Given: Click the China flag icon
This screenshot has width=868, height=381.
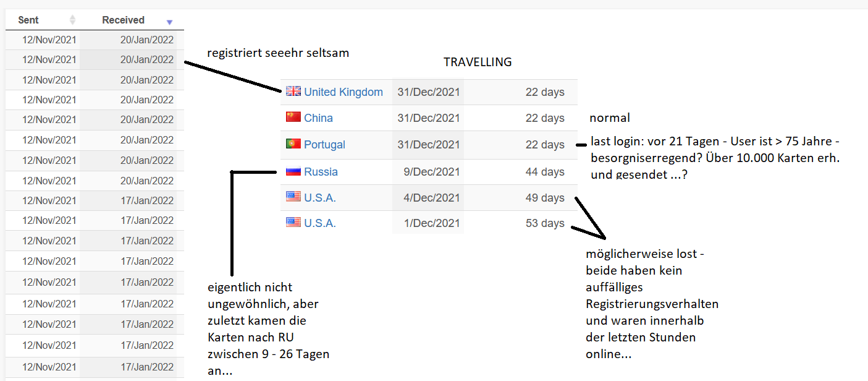Looking at the screenshot, I should [x=293, y=118].
